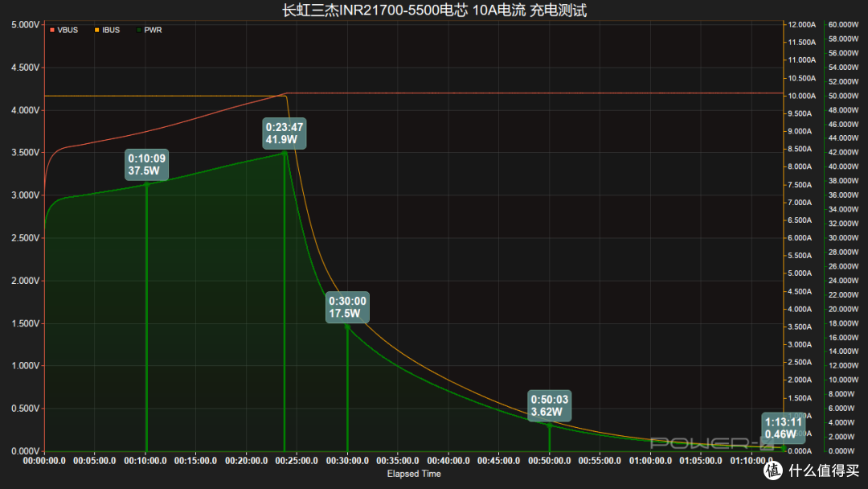The image size is (868, 489).
Task: Click the 00:35:00.0 time axis tick
Action: point(398,461)
